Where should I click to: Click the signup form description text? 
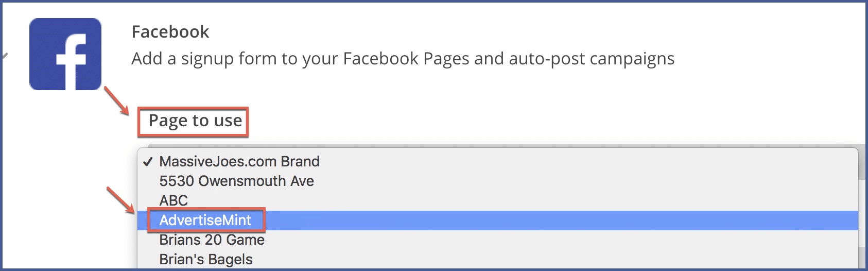[403, 59]
